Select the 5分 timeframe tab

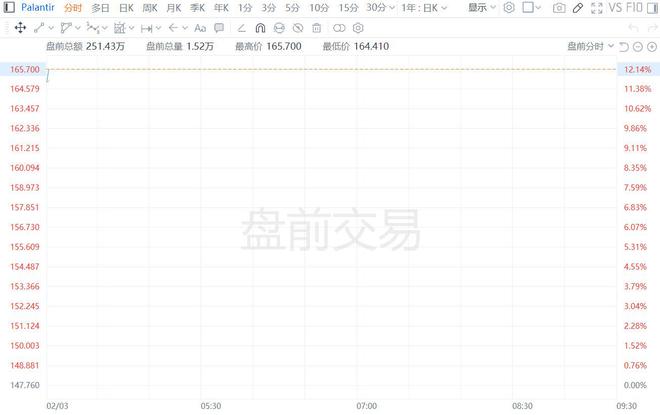(x=292, y=7)
